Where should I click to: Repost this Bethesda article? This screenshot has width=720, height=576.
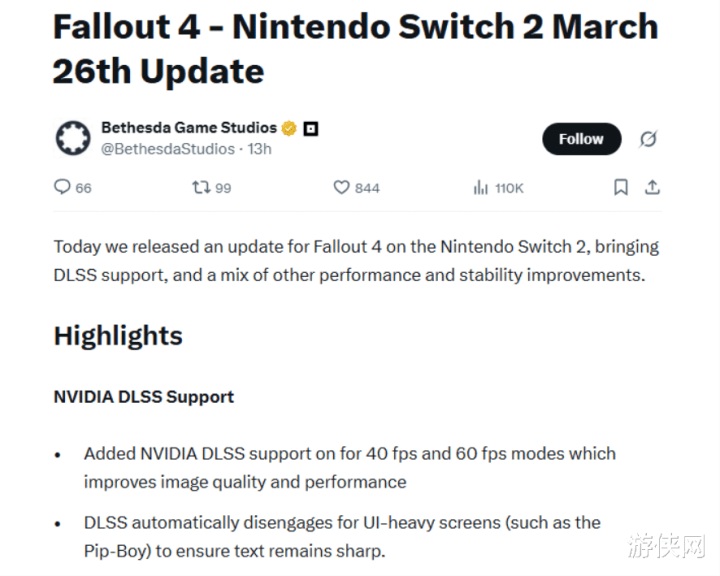point(201,187)
